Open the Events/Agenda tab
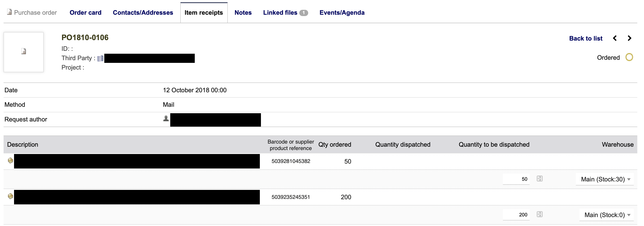Screen dimensions: 644x226 tap(342, 12)
